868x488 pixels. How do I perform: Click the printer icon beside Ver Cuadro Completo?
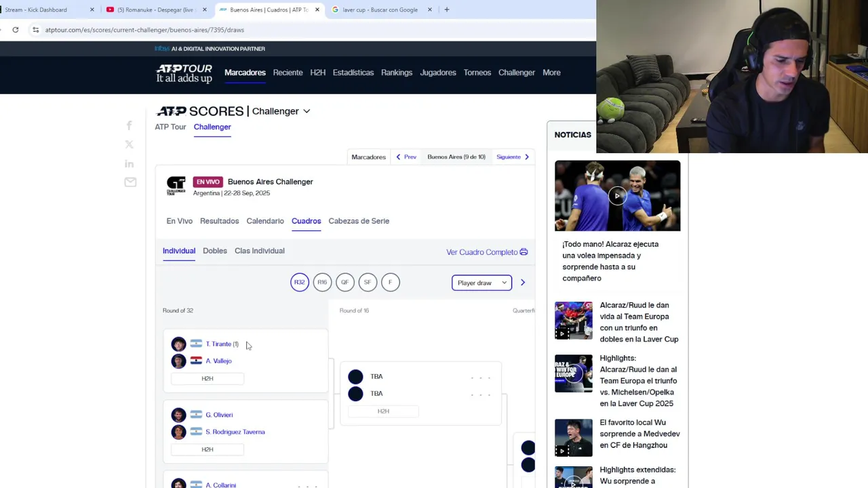click(x=524, y=252)
